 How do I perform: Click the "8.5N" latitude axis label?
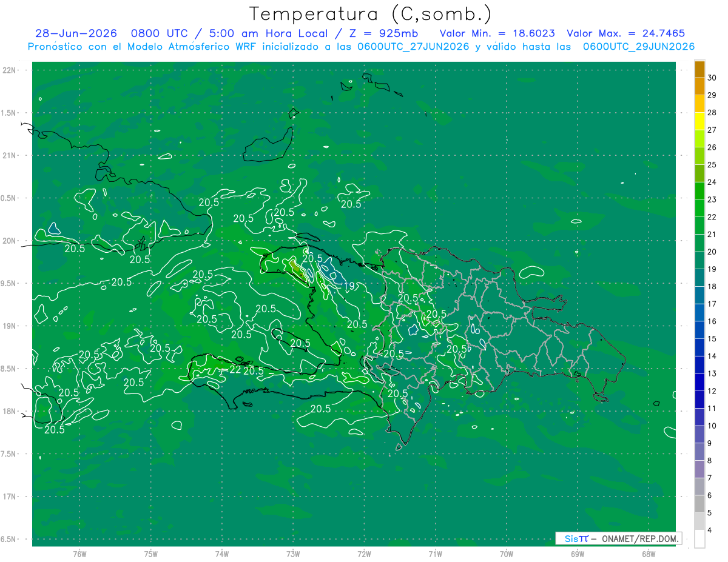(8, 369)
